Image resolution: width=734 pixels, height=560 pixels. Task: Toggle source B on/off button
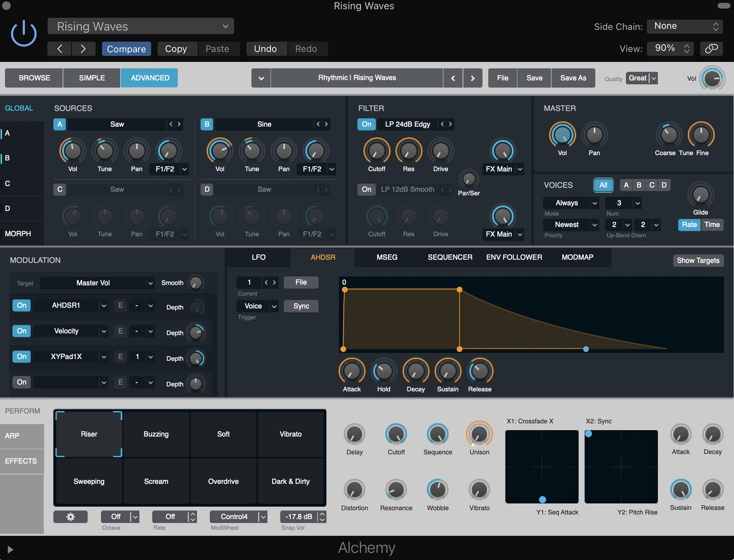click(x=207, y=124)
